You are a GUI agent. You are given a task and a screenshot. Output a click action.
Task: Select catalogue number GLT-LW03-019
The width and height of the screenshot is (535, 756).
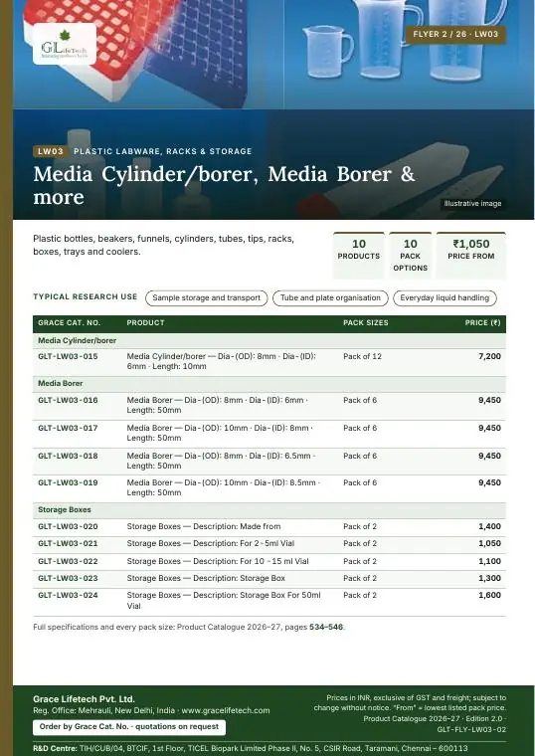pyautogui.click(x=68, y=482)
